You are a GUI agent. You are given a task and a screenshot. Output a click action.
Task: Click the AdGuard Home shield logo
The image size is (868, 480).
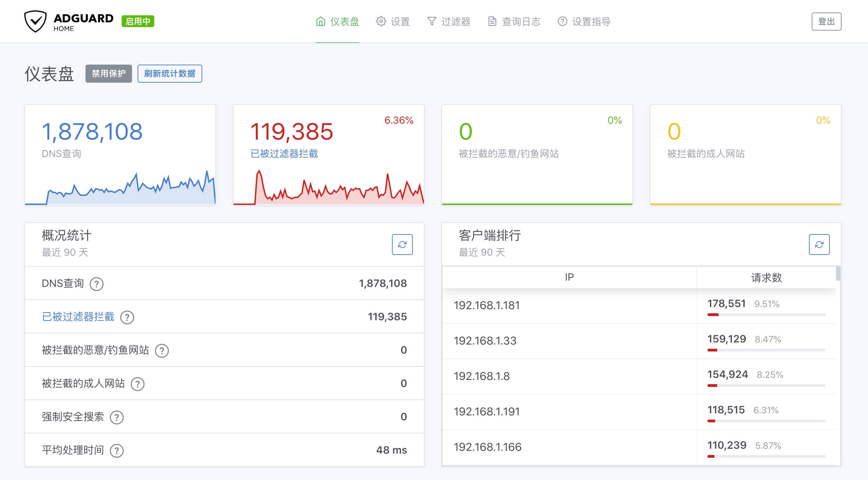(35, 21)
